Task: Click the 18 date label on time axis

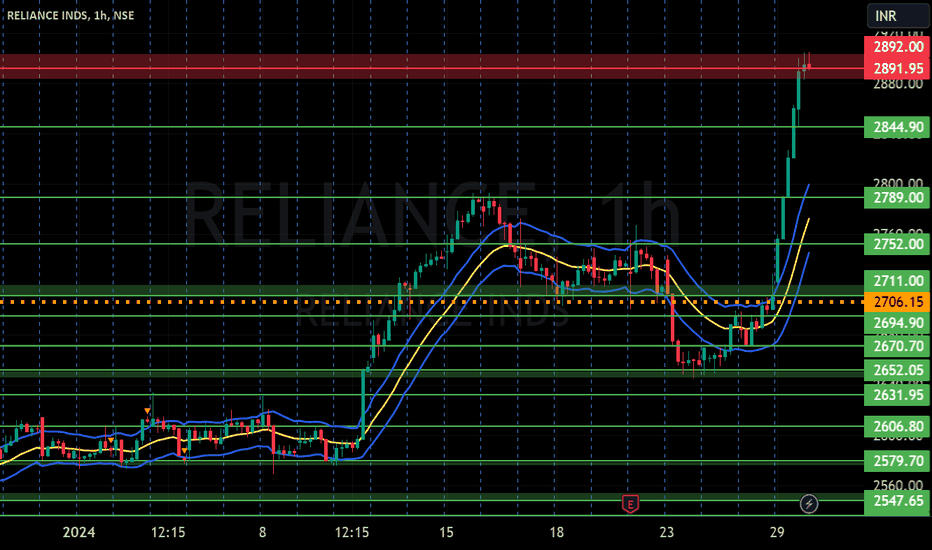Action: (x=556, y=532)
